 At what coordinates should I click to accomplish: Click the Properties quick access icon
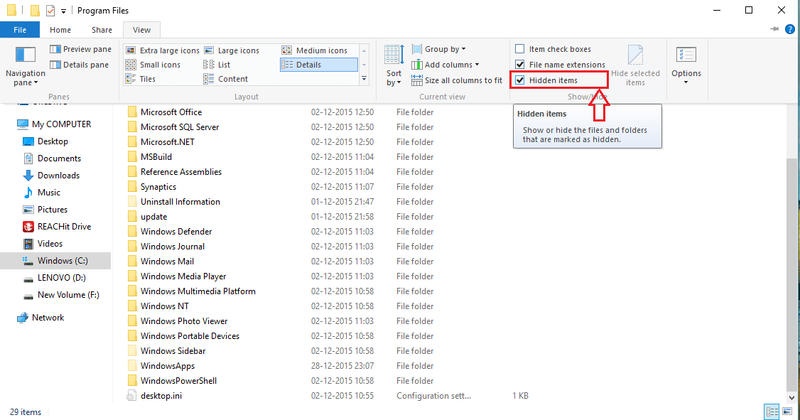coord(50,10)
